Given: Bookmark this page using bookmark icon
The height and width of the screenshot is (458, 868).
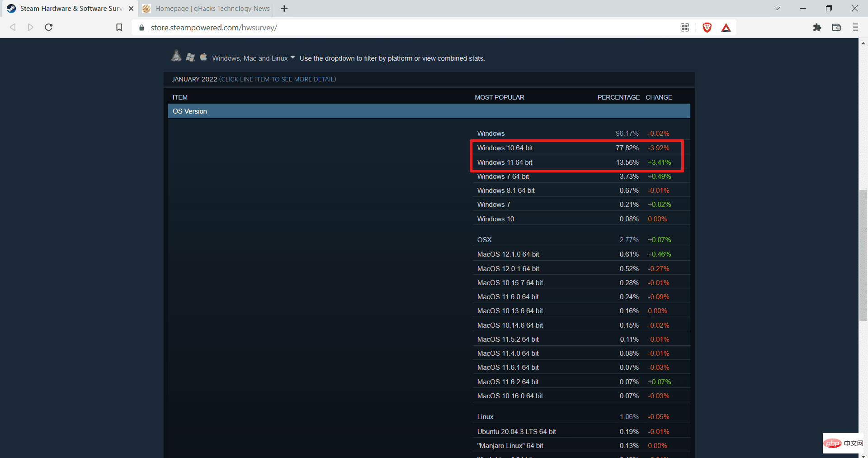Looking at the screenshot, I should click(119, 27).
